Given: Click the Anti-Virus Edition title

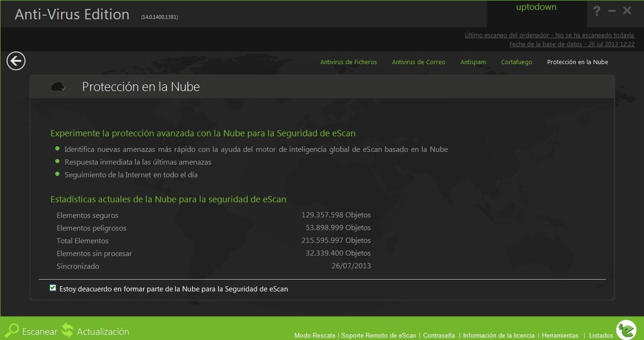Looking at the screenshot, I should click(x=72, y=14).
